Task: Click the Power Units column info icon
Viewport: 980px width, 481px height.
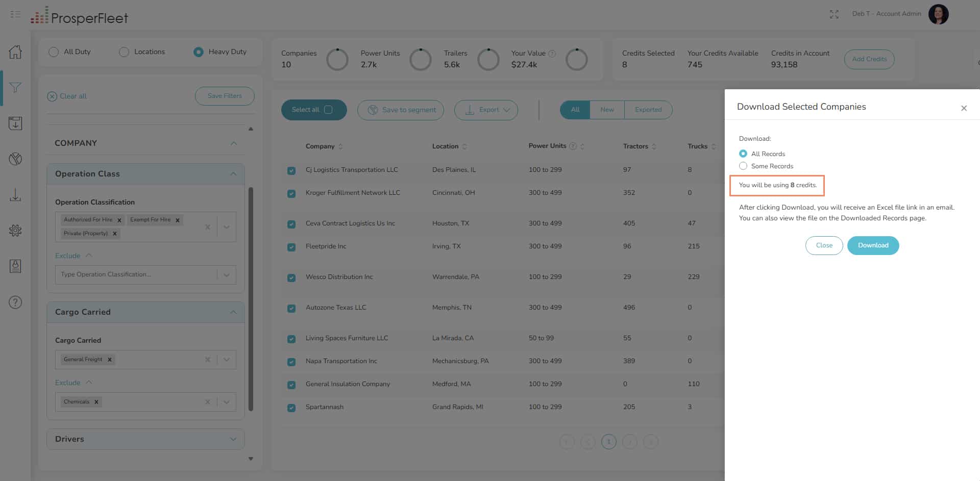Action: click(x=573, y=146)
